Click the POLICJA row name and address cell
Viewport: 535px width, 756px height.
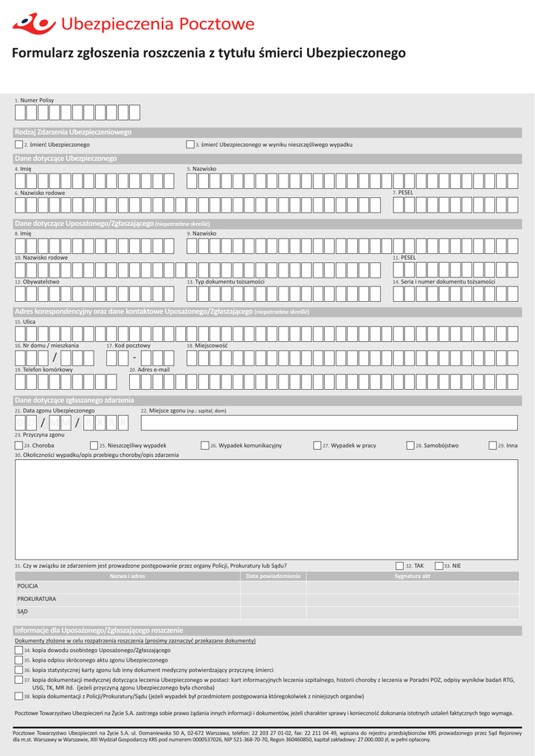tap(127, 585)
